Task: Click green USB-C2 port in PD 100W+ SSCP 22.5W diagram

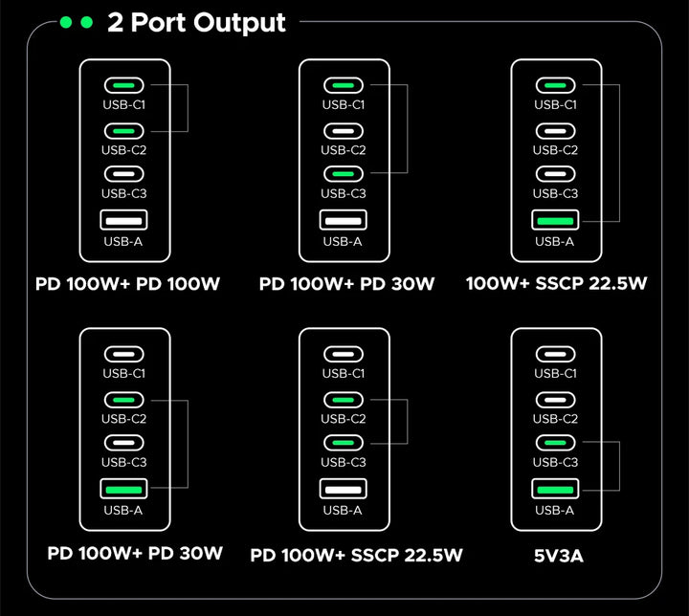Action: (x=344, y=400)
